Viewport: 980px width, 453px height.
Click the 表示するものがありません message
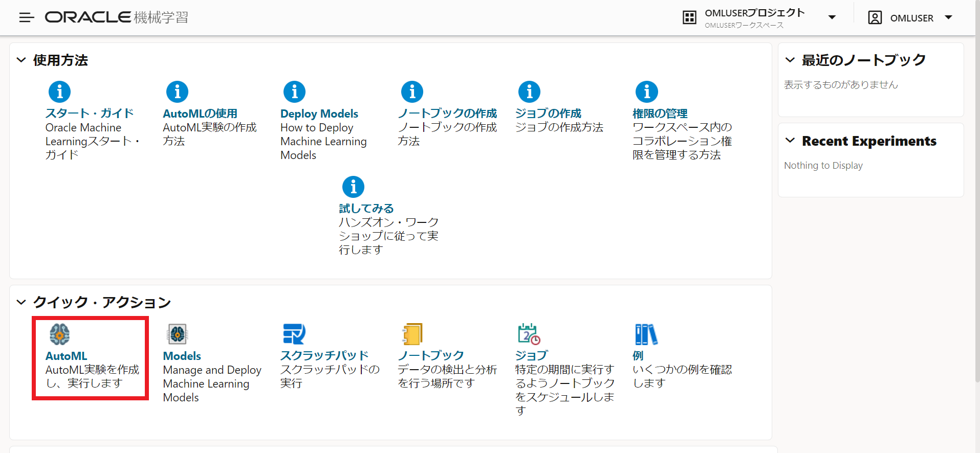pyautogui.click(x=841, y=85)
